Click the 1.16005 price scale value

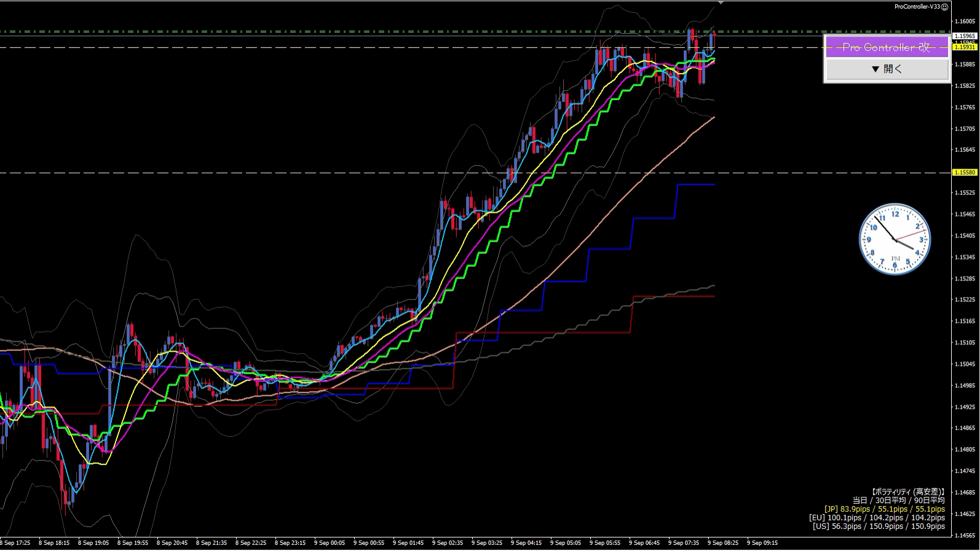coord(964,22)
